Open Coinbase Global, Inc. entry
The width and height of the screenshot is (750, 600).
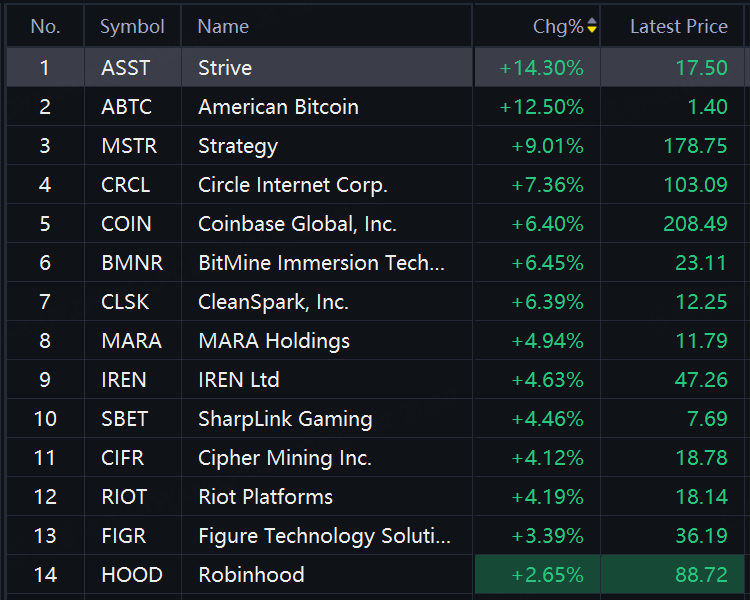297,224
